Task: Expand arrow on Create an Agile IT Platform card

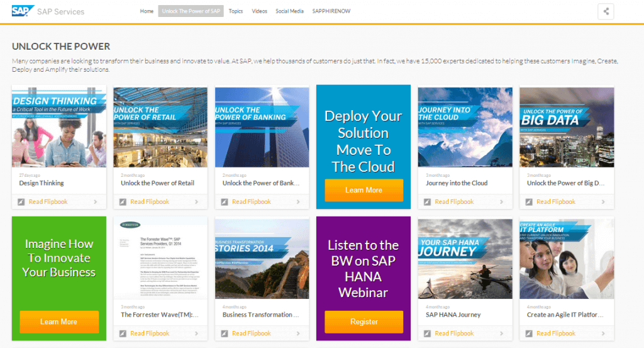Action: [x=602, y=334]
